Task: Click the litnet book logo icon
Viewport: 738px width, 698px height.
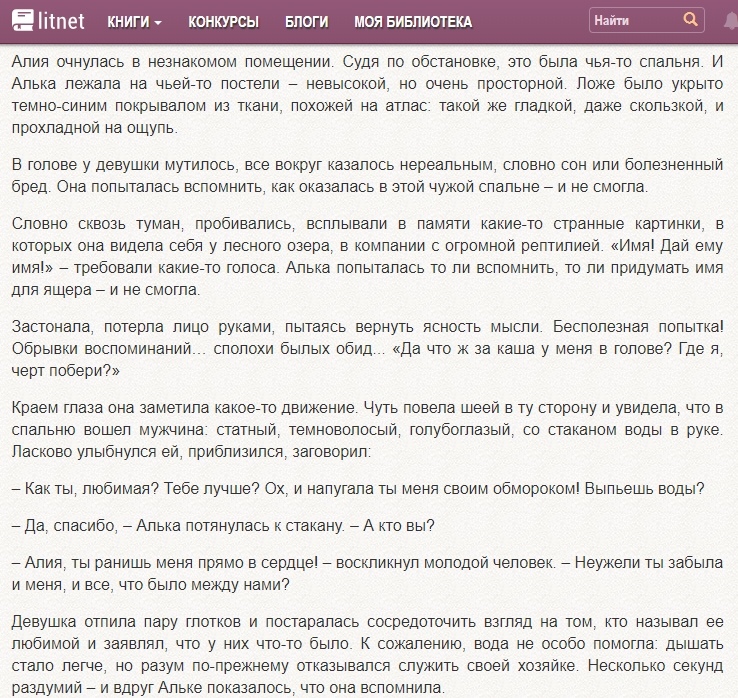Action: click(23, 20)
